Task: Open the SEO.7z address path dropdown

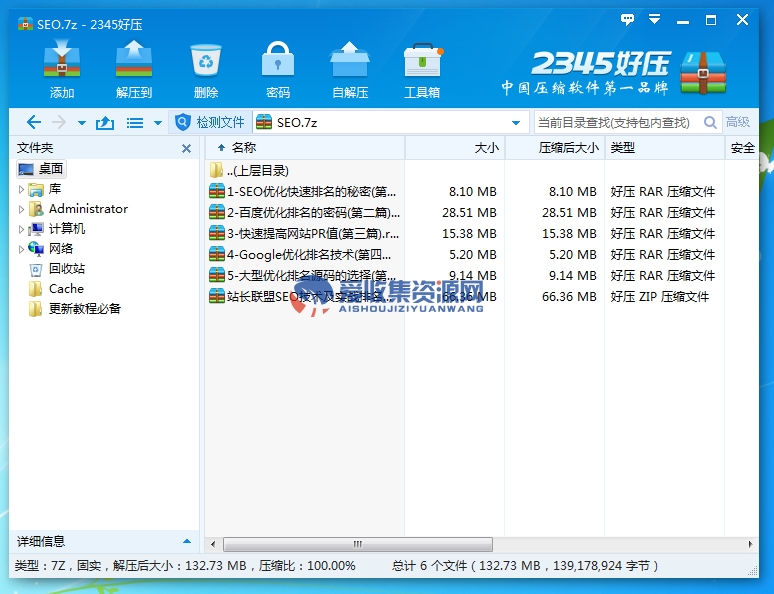Action: [x=516, y=122]
